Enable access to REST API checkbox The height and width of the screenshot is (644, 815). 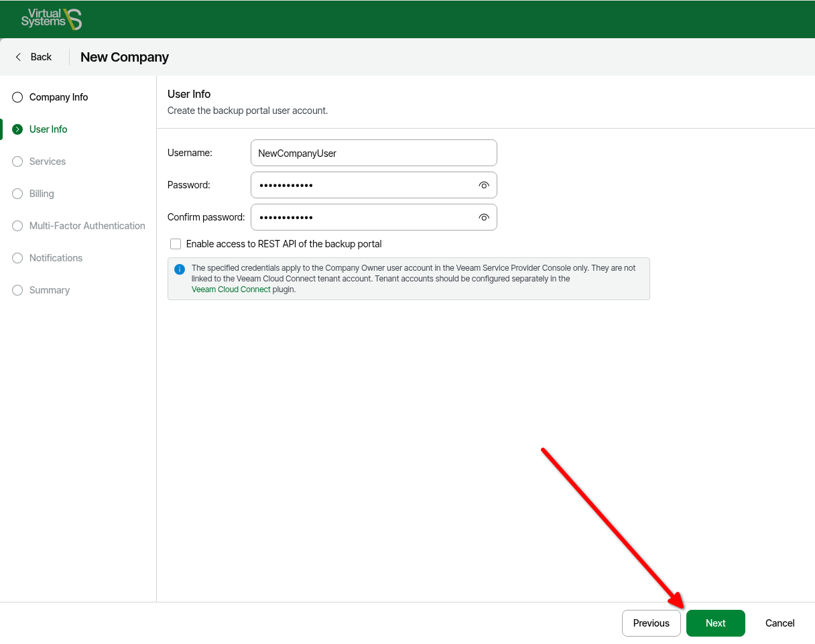(x=176, y=244)
